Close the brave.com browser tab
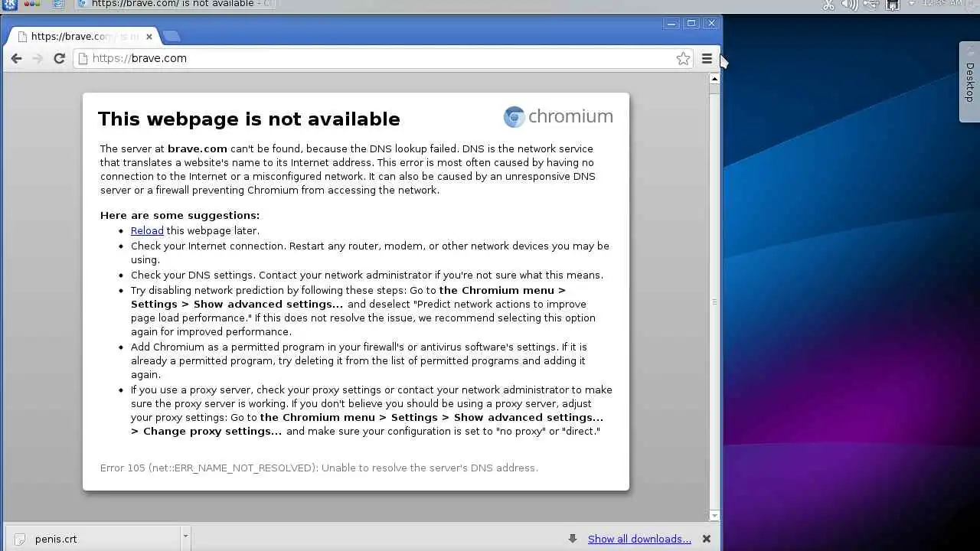The image size is (980, 551). click(x=149, y=36)
